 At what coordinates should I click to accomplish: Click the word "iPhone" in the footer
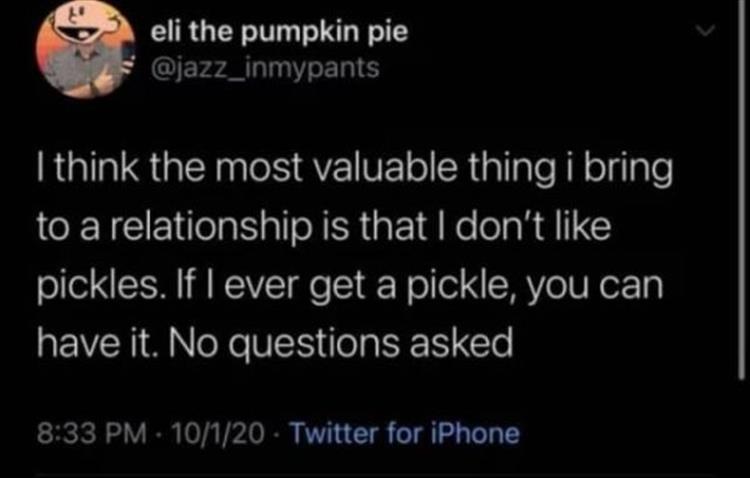point(482,433)
